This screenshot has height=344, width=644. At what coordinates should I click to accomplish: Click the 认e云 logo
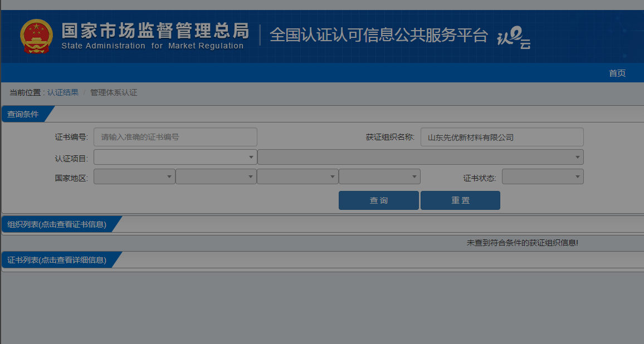pos(514,38)
